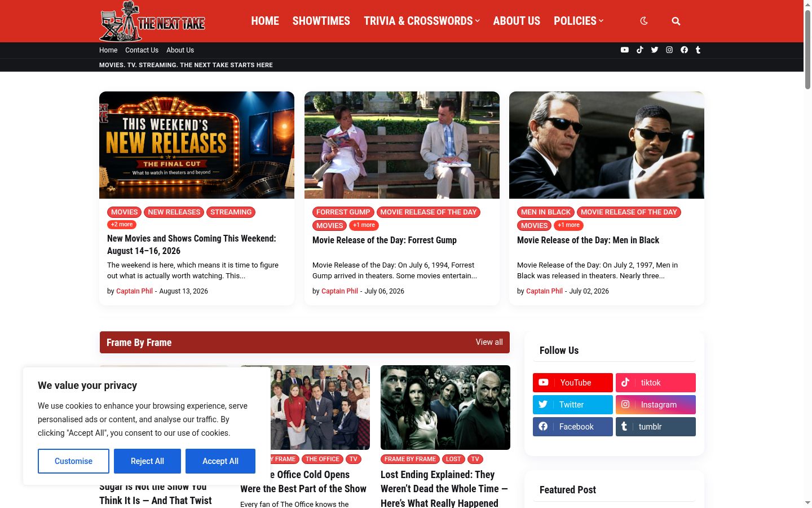812x508 pixels.
Task: Open Office Cold Opens article title
Action: 303,481
